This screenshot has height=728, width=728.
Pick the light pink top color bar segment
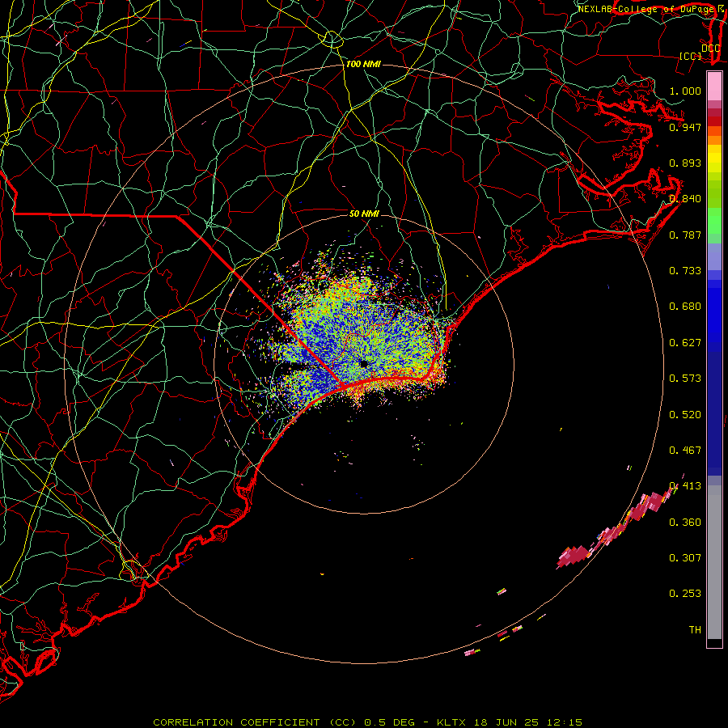714,87
